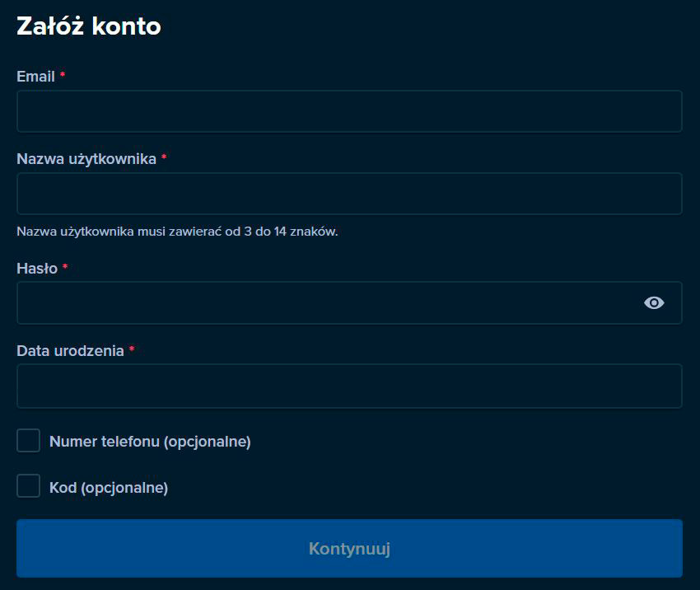700x590 pixels.
Task: Focus the Email input field
Action: coord(349,111)
